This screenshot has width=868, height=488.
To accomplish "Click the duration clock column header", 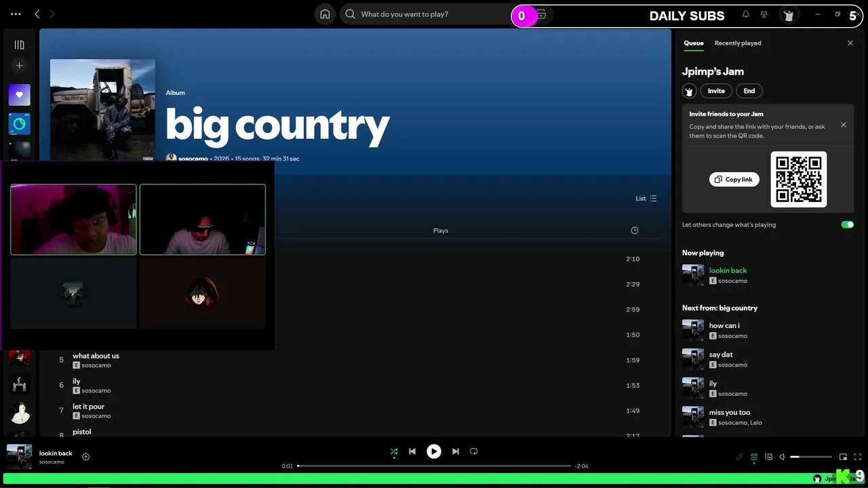I will tap(635, 230).
